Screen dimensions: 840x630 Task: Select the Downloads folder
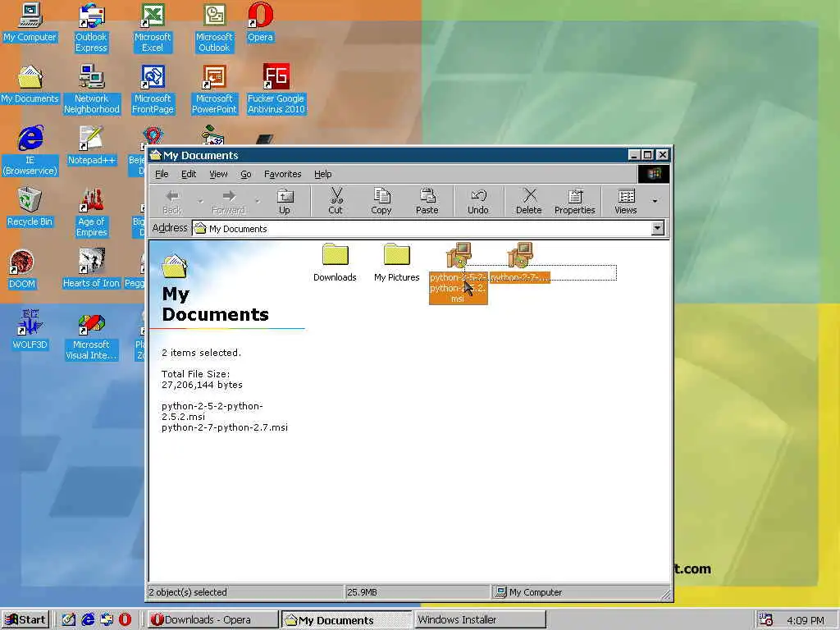335,262
